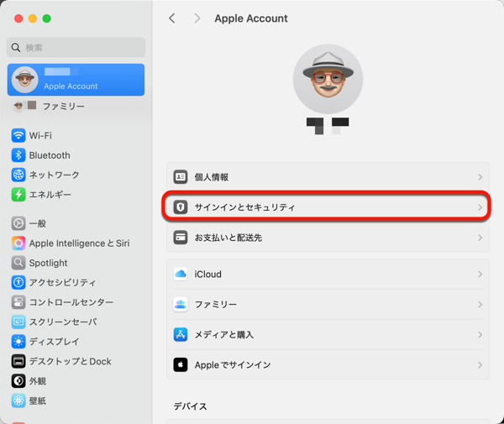Click the ディスプレイ label
Image resolution: width=504 pixels, height=424 pixels.
click(x=54, y=342)
